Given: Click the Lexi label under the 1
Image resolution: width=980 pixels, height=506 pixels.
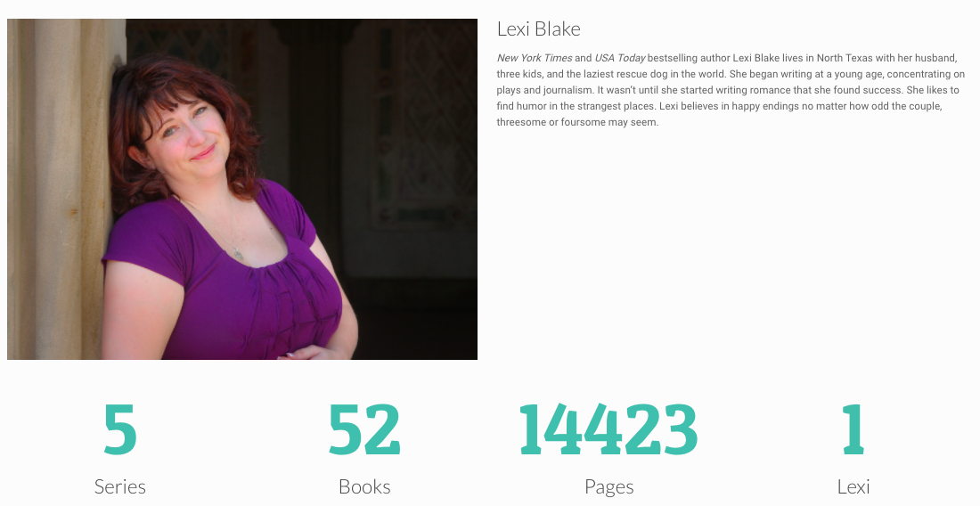Looking at the screenshot, I should tap(853, 486).
